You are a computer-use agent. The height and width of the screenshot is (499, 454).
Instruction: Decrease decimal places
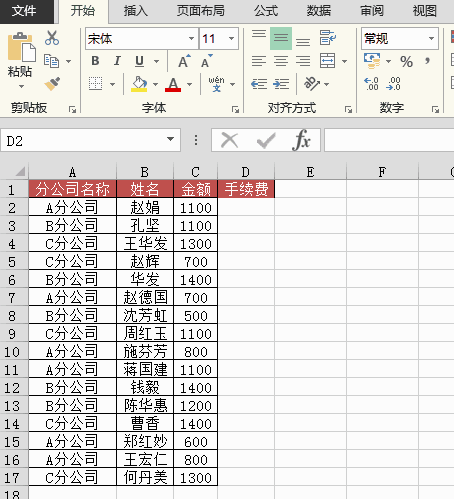click(394, 84)
